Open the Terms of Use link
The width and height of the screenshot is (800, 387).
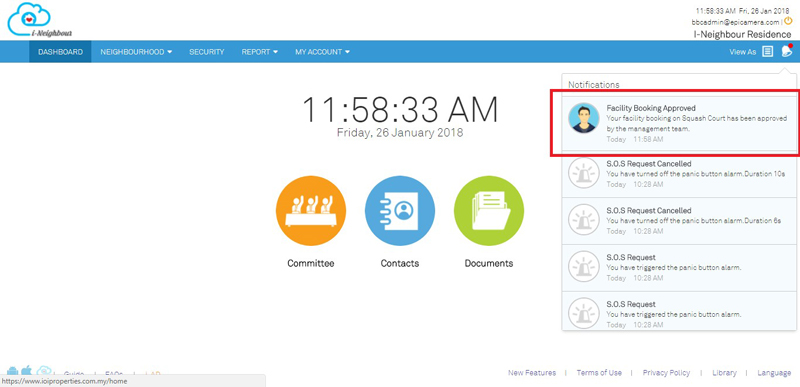pos(599,373)
